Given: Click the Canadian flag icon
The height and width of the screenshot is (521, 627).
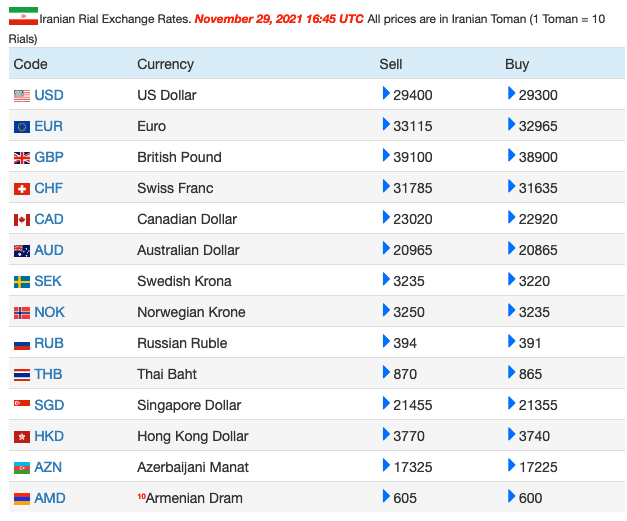Looking at the screenshot, I should pos(22,220).
